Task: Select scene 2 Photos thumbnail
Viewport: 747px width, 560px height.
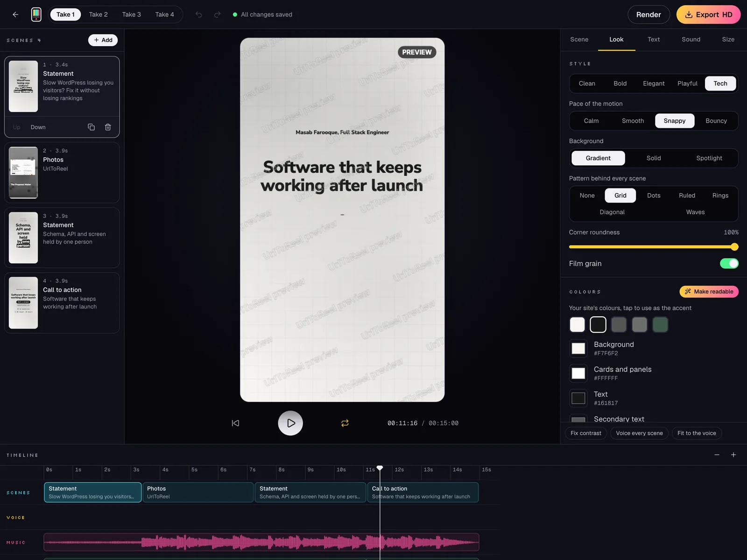Action: (23, 173)
